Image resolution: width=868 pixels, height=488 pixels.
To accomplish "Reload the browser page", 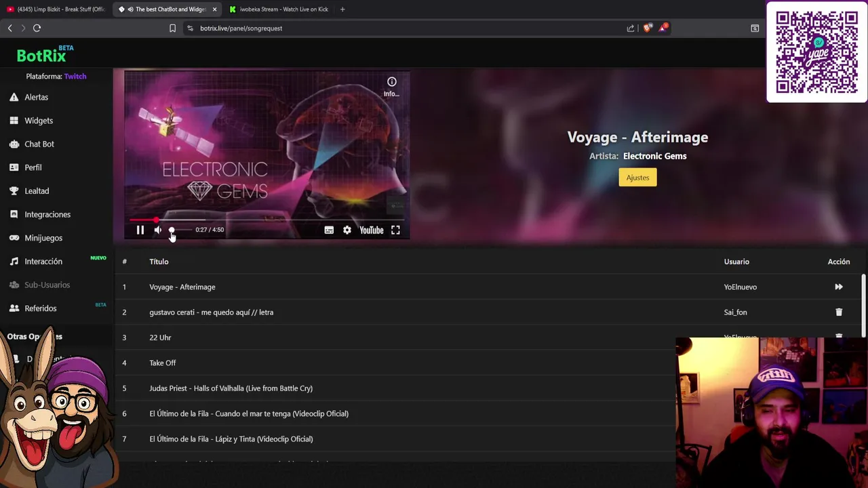I will click(x=37, y=28).
